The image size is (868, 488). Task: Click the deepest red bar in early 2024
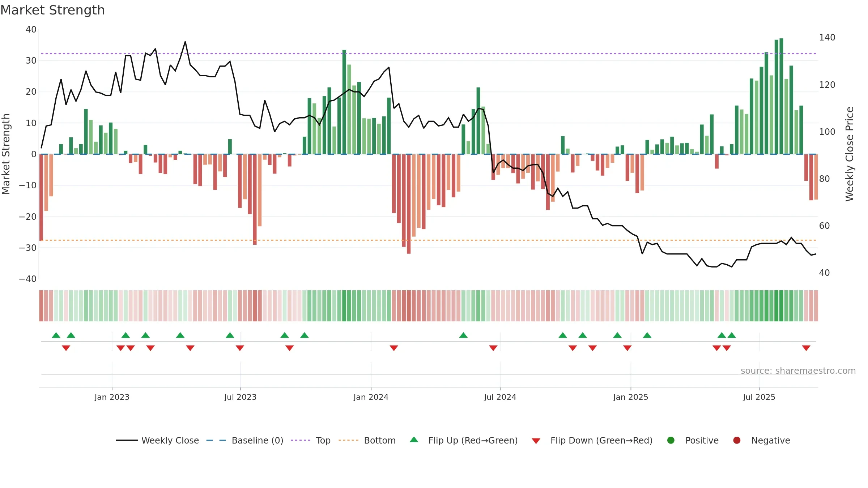(x=409, y=204)
